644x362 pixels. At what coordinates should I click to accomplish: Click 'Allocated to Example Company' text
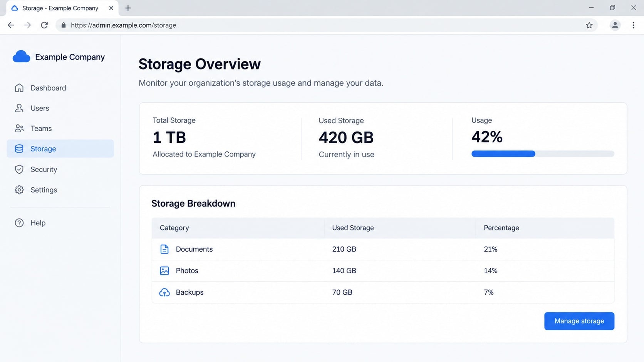pyautogui.click(x=204, y=154)
